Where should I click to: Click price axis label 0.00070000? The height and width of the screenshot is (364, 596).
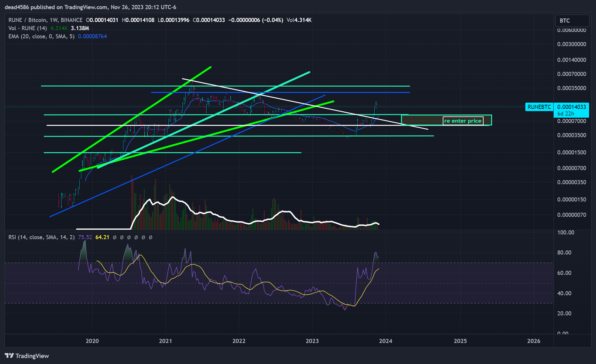pyautogui.click(x=572, y=74)
